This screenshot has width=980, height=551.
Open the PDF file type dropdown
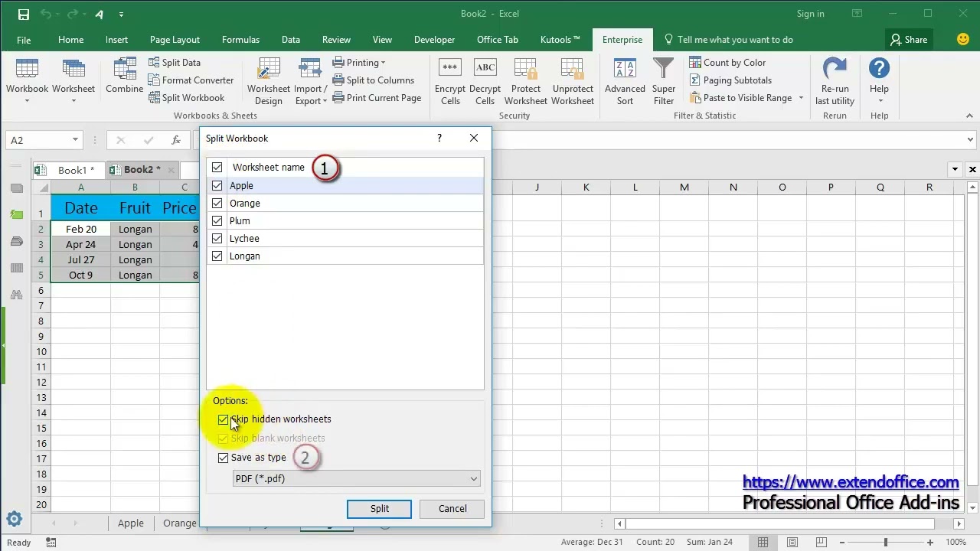click(x=357, y=478)
